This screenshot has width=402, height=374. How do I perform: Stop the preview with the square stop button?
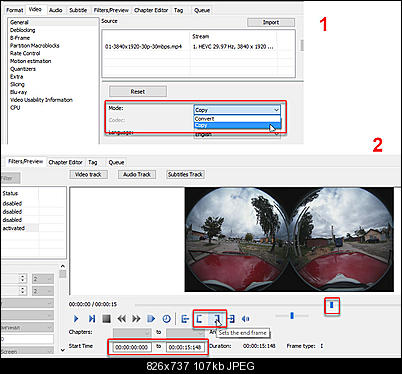[106, 319]
